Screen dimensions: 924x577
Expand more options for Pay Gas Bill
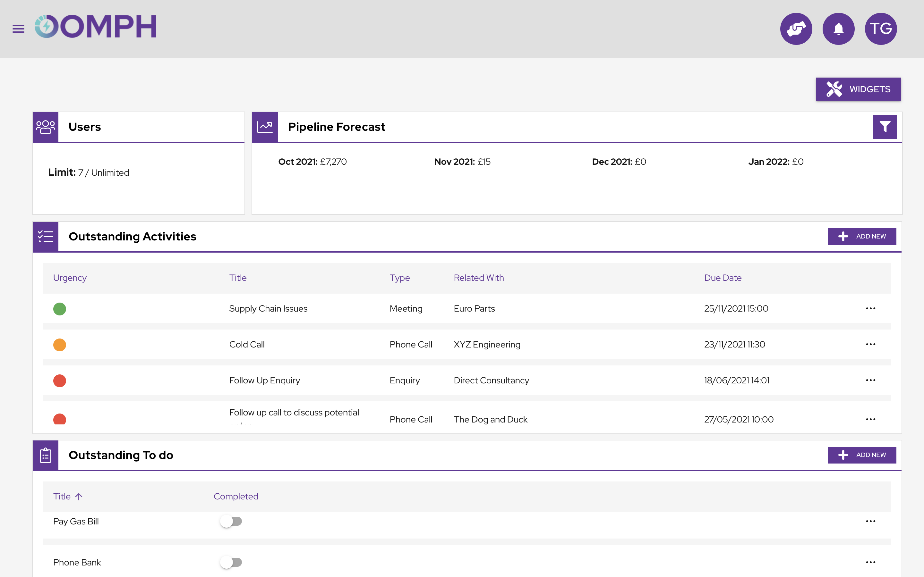[x=870, y=521]
